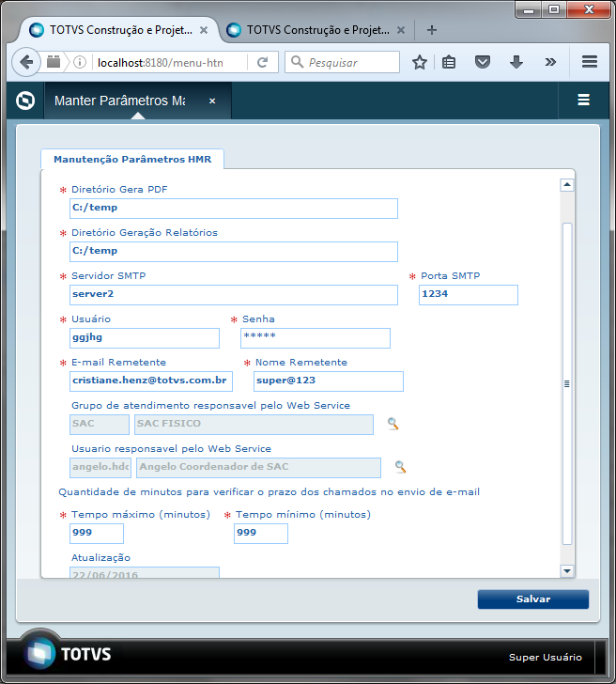
Task: Expand more toolbar tools chevron
Action: (x=550, y=62)
